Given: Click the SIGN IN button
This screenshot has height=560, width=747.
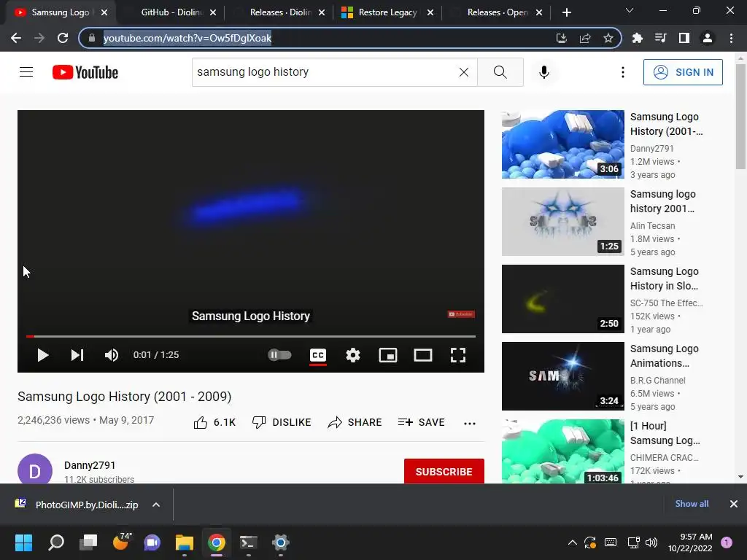Looking at the screenshot, I should pos(683,72).
